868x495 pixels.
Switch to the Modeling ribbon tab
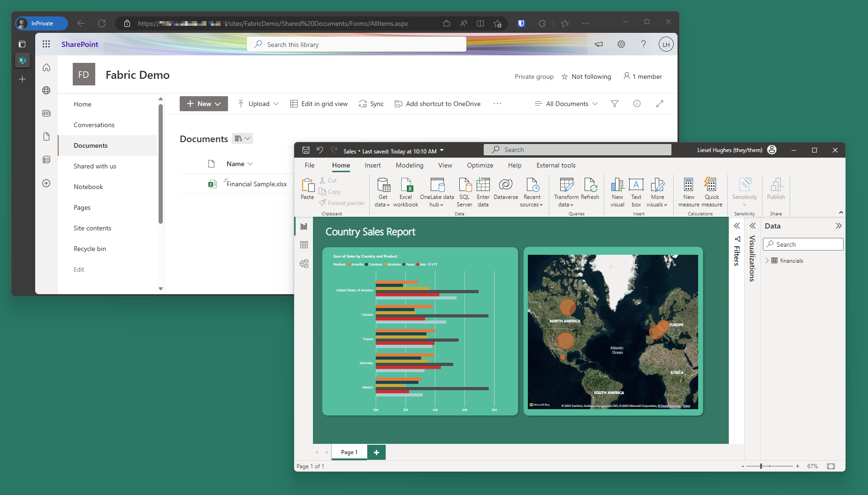(x=410, y=165)
